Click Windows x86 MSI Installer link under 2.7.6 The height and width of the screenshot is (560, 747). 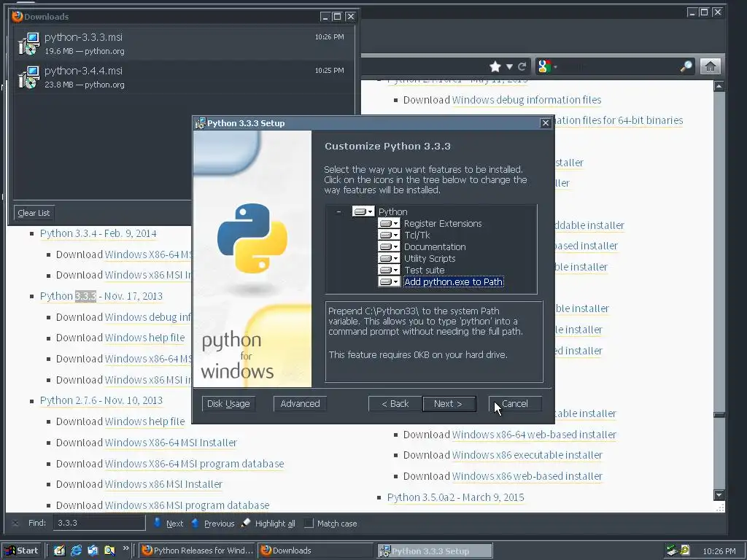pyautogui.click(x=163, y=484)
